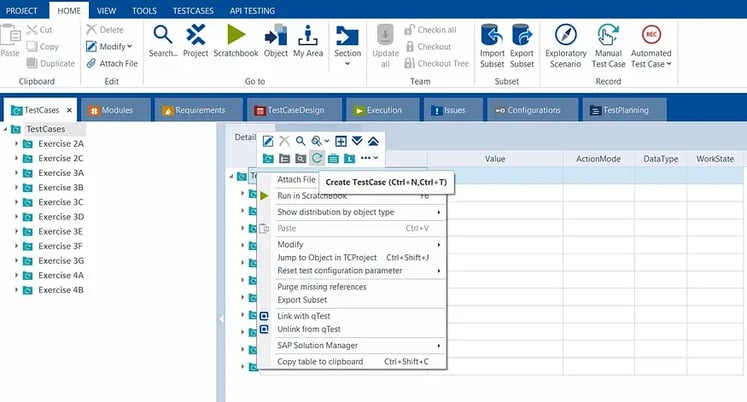Image resolution: width=747 pixels, height=402 pixels.
Task: Go to Project via ribbon icon
Action: coord(196,35)
